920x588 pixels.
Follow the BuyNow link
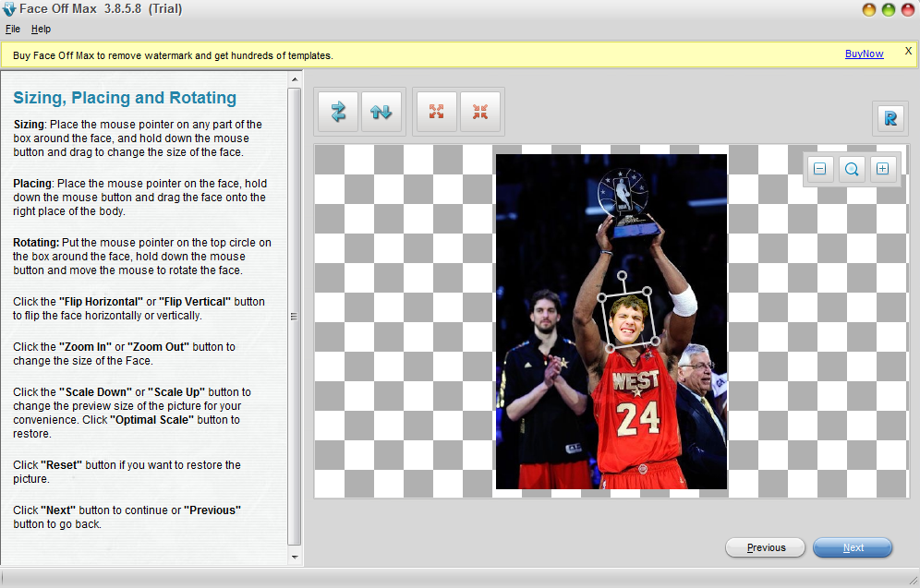point(864,54)
